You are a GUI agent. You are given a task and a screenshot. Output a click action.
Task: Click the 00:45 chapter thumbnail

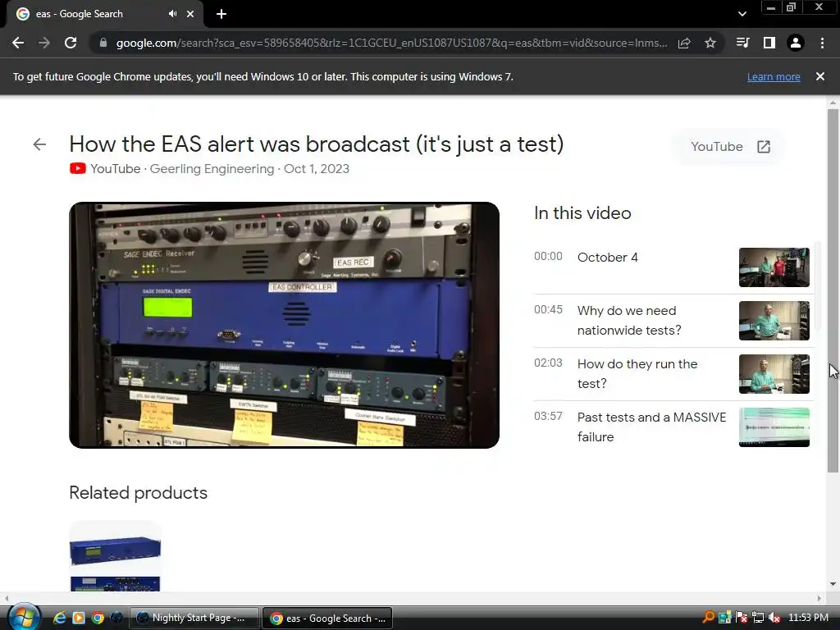[x=774, y=321]
